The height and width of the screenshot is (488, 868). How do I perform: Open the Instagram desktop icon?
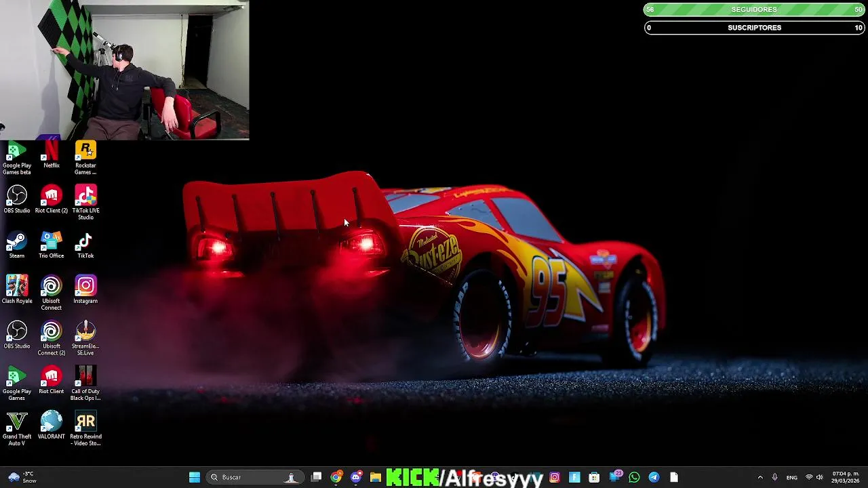[x=85, y=290]
